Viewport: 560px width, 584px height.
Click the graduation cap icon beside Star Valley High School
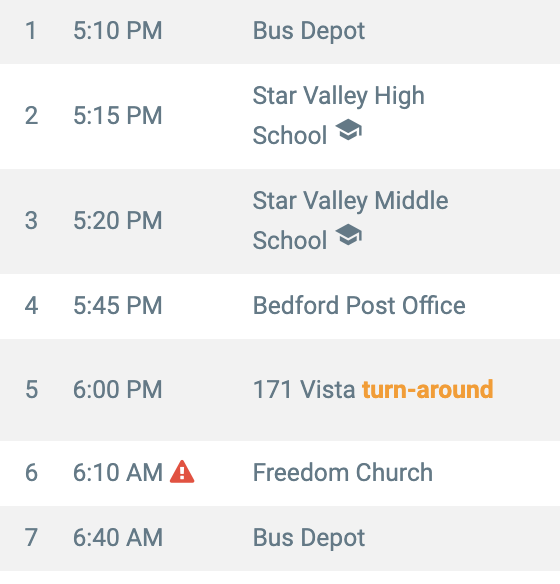click(x=349, y=130)
